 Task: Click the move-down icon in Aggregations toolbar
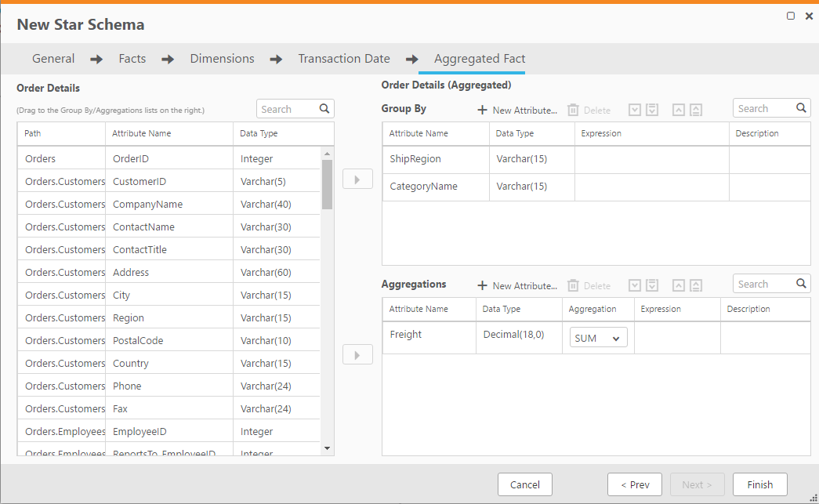coord(635,285)
